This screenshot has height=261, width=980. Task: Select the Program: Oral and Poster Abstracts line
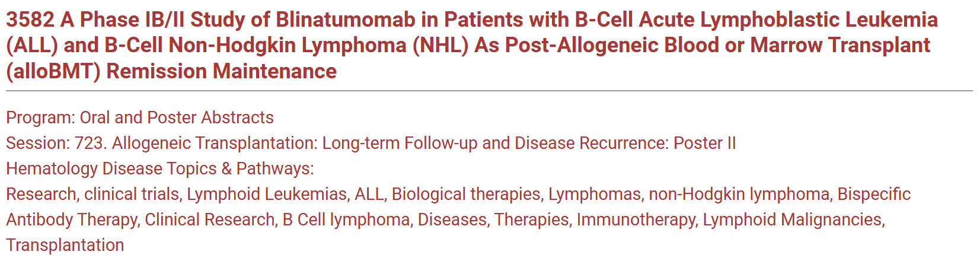point(140,117)
